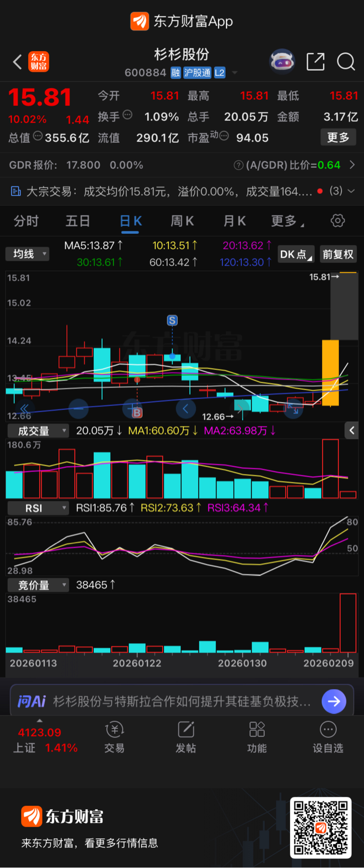The width and height of the screenshot is (364, 868).
Task: Toggle the DK点 indicator
Action: [x=296, y=254]
